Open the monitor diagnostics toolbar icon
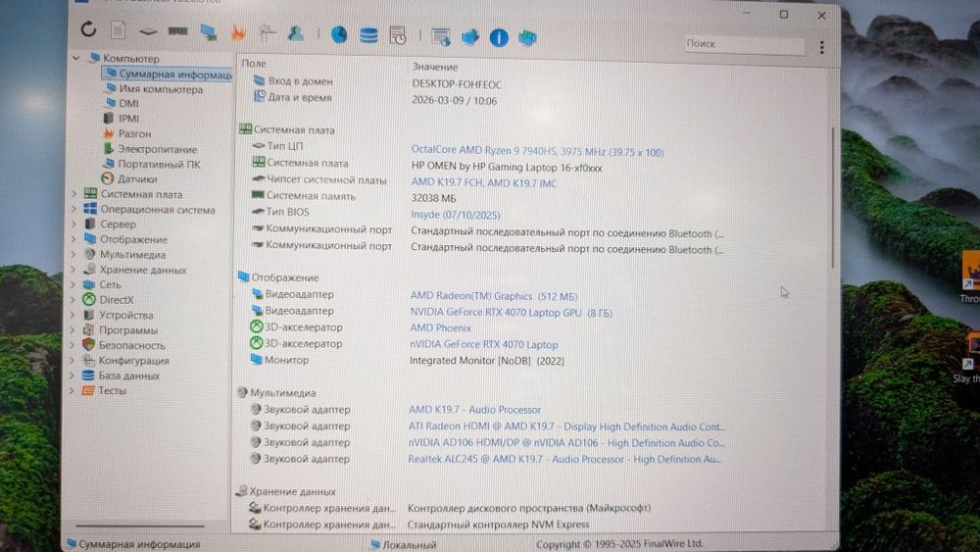 pos(208,32)
